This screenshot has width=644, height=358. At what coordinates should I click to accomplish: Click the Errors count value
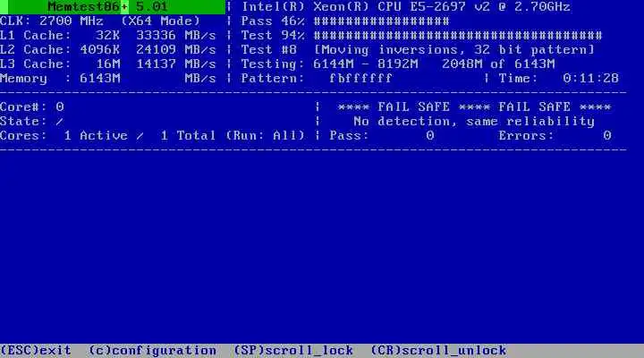click(607, 136)
